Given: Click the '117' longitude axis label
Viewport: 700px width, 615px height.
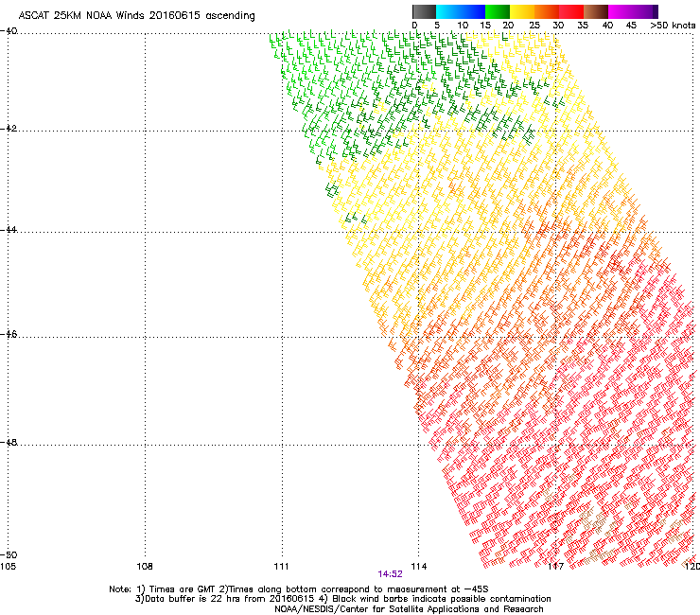Looking at the screenshot, I should [x=555, y=567].
